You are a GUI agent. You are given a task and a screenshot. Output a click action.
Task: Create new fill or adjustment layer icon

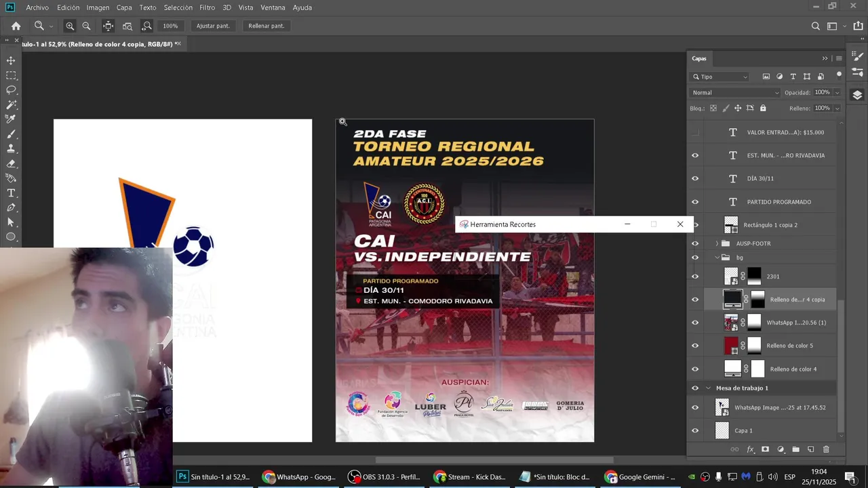pos(781,449)
